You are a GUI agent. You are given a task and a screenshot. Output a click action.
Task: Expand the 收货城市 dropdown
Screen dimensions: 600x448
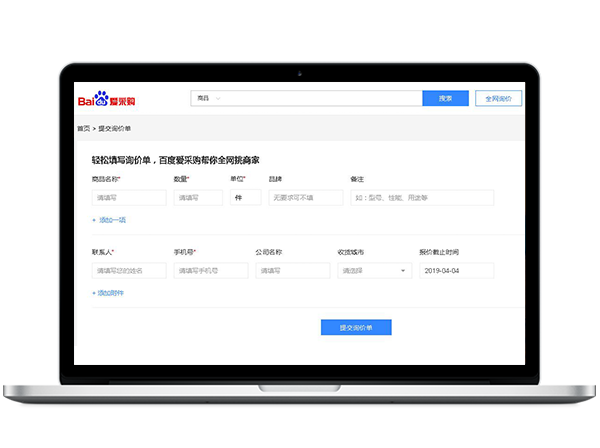[x=370, y=271]
